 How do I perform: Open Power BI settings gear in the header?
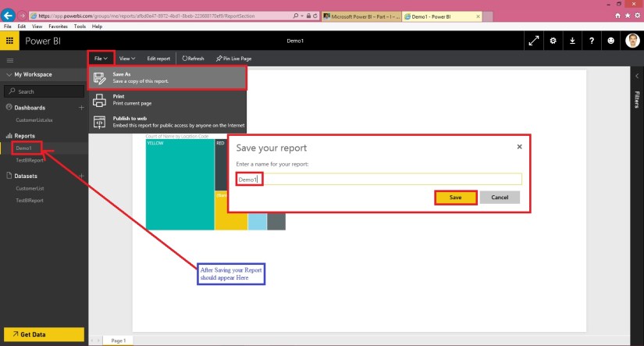[x=553, y=41]
